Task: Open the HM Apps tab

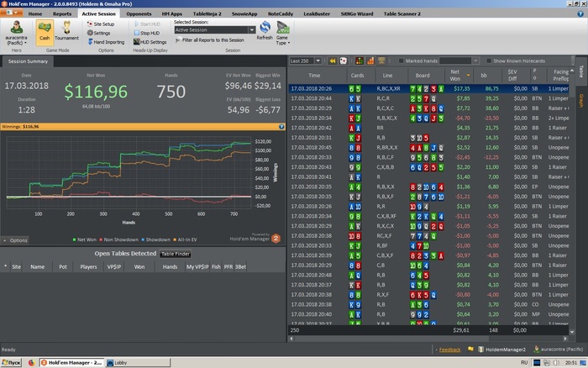Action: (x=171, y=14)
